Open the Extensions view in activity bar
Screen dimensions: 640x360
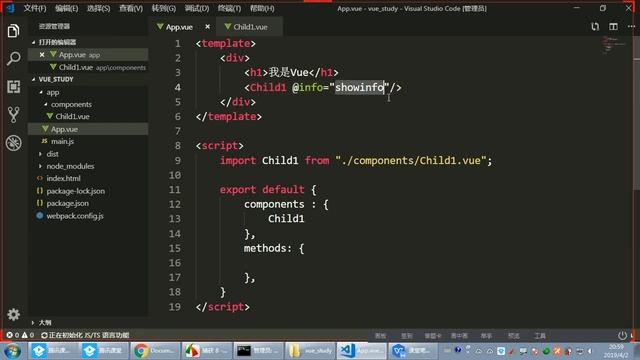coord(13,87)
